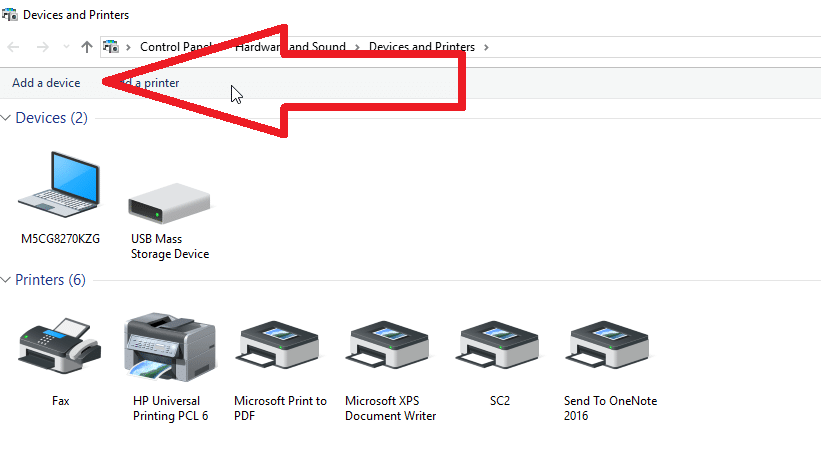Collapse the Printers (6) group

[6, 280]
